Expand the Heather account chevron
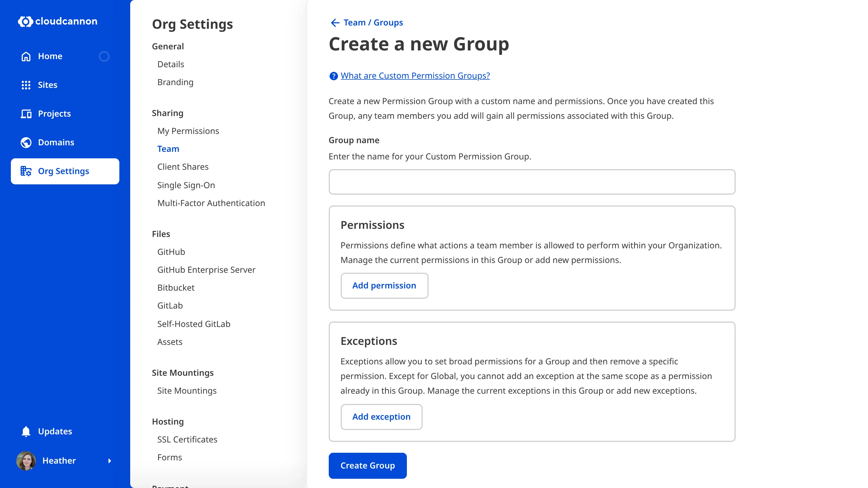The height and width of the screenshot is (488, 868). point(110,461)
